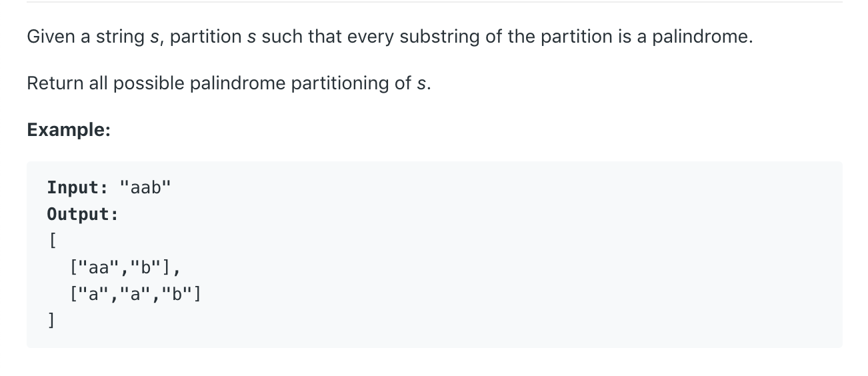Click the "Example:" bold heading
The image size is (868, 376).
[69, 130]
